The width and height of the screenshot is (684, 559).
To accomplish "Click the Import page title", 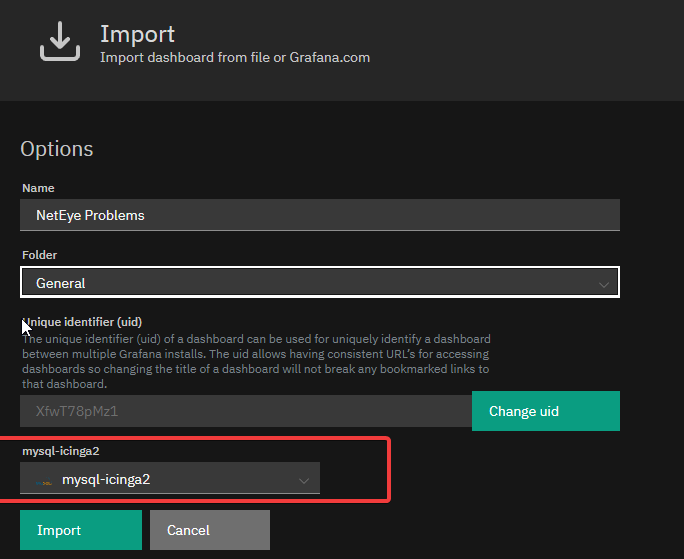I will click(137, 35).
